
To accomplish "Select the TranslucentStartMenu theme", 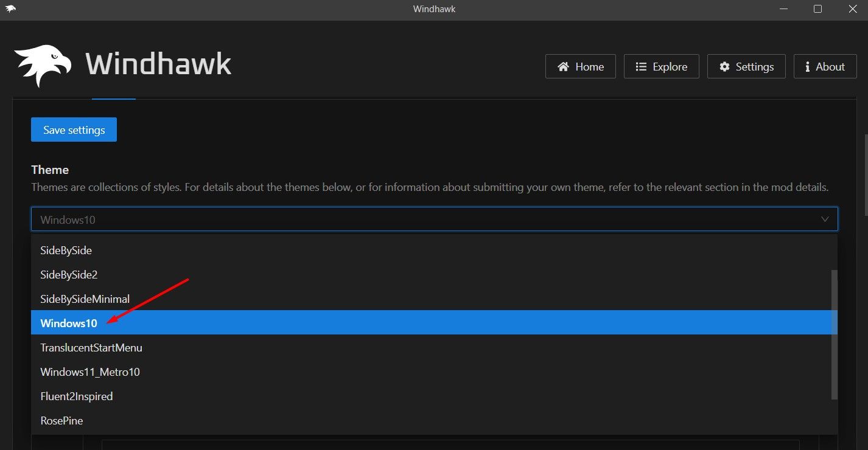I will 434,347.
